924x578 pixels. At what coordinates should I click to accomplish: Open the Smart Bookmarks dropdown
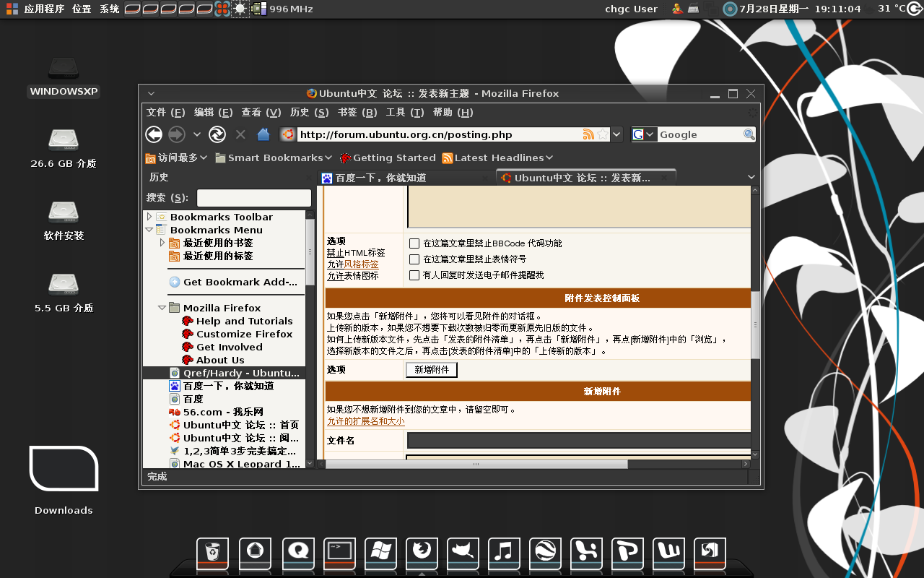coord(274,158)
